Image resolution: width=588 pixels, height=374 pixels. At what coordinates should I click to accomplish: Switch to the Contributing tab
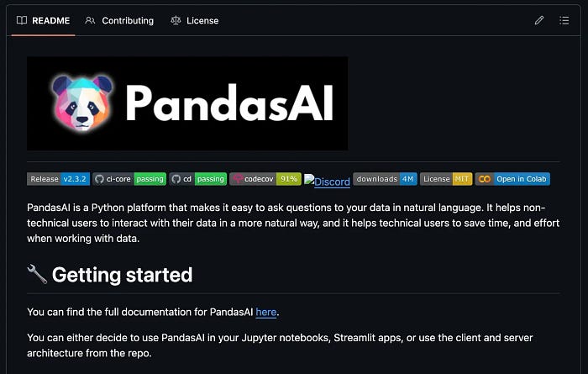pyautogui.click(x=119, y=21)
